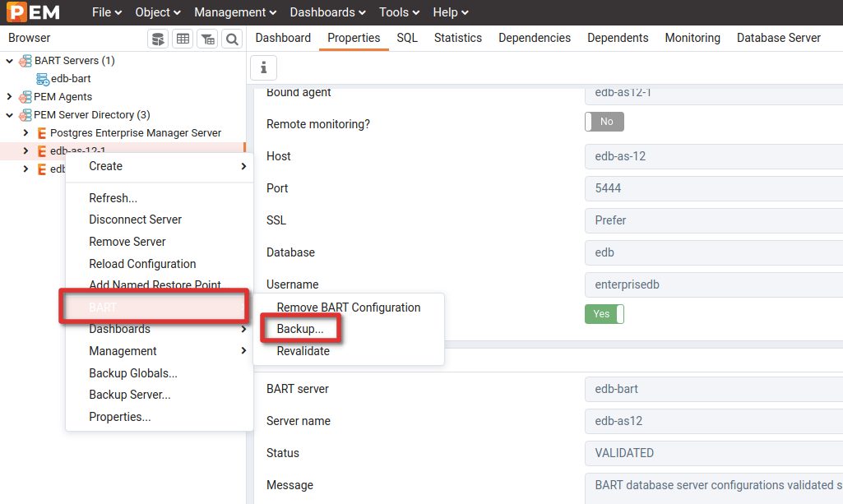
Task: Click the edb-bart server icon
Action: click(43, 79)
